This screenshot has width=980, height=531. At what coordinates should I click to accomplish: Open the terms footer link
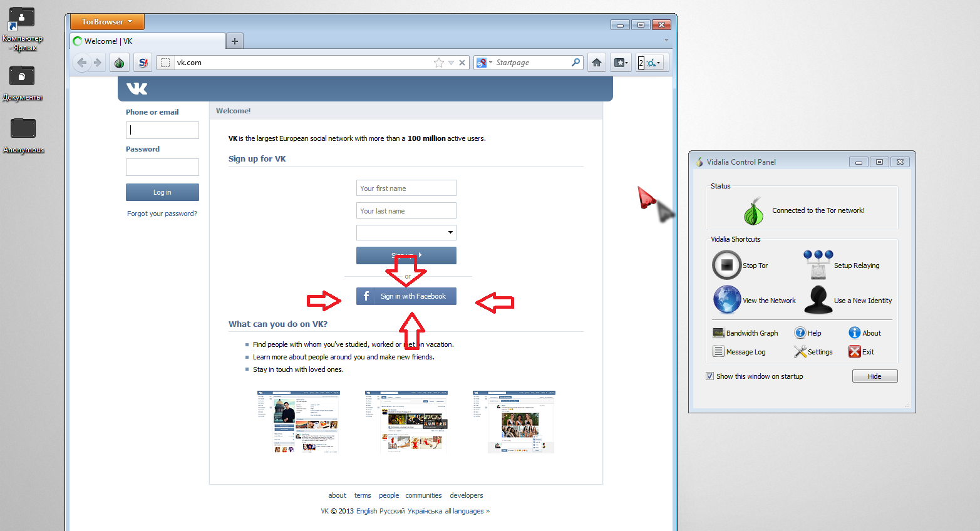point(363,495)
